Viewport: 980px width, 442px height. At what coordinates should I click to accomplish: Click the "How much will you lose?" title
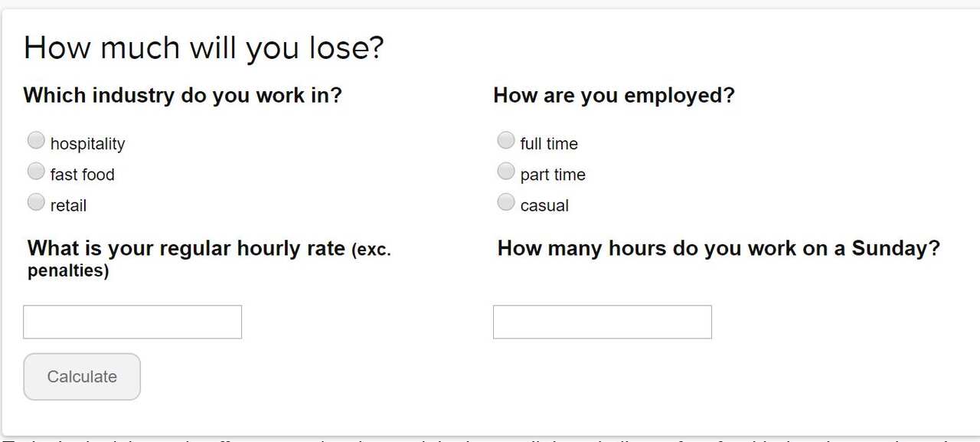coord(204,47)
